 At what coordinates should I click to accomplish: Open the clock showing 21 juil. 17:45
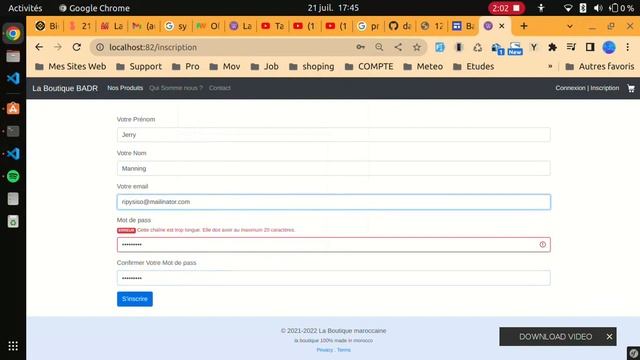(333, 8)
